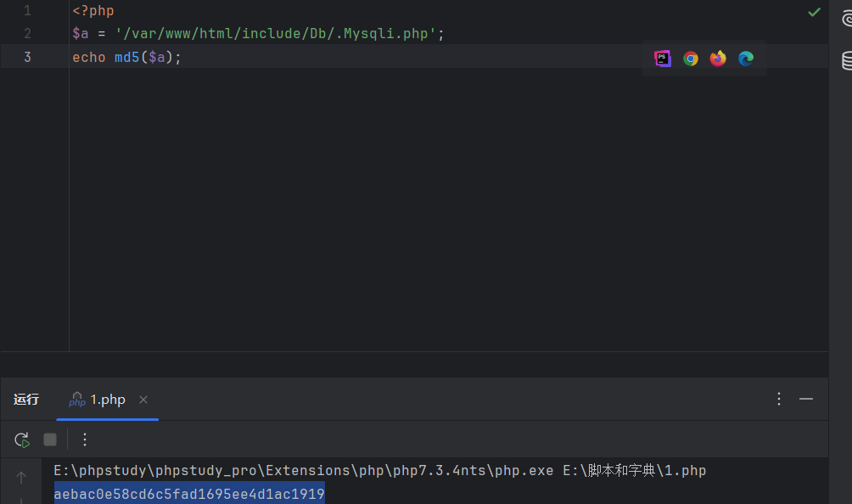Open file in Chrome browser
The width and height of the screenshot is (852, 504).
(x=691, y=59)
